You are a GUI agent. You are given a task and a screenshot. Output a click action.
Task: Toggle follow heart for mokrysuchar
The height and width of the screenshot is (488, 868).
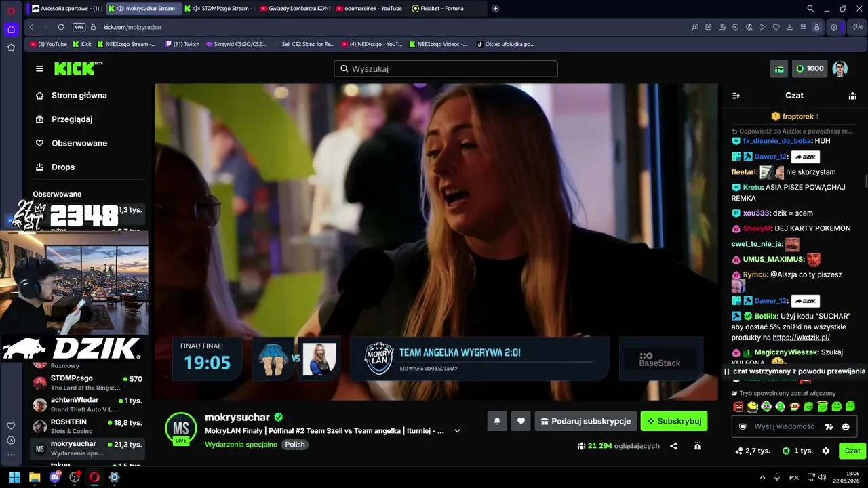pyautogui.click(x=521, y=421)
